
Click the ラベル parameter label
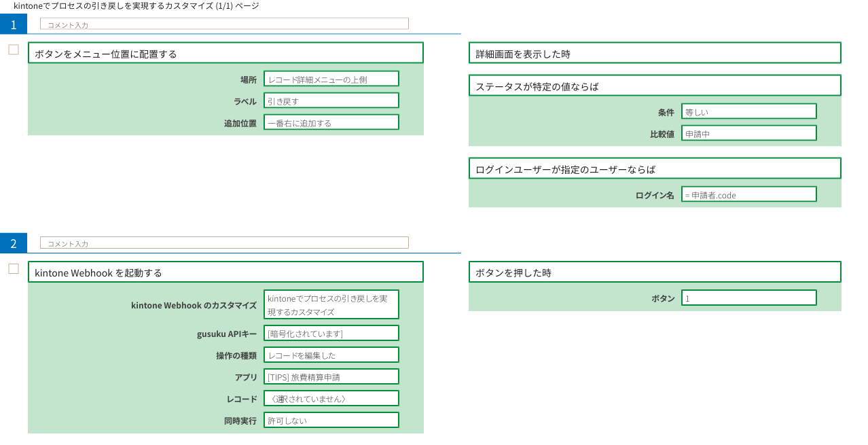[x=245, y=101]
